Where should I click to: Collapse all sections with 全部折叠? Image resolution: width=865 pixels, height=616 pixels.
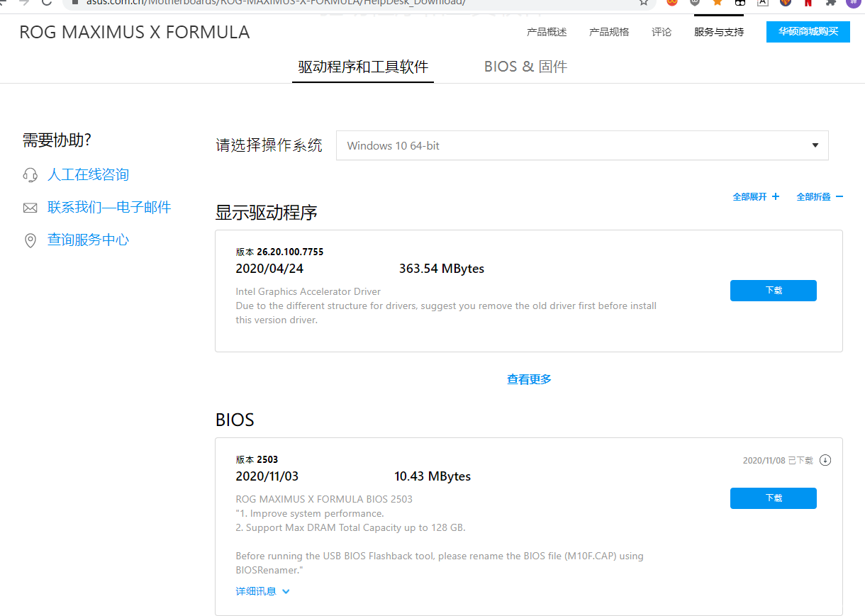pyautogui.click(x=820, y=196)
